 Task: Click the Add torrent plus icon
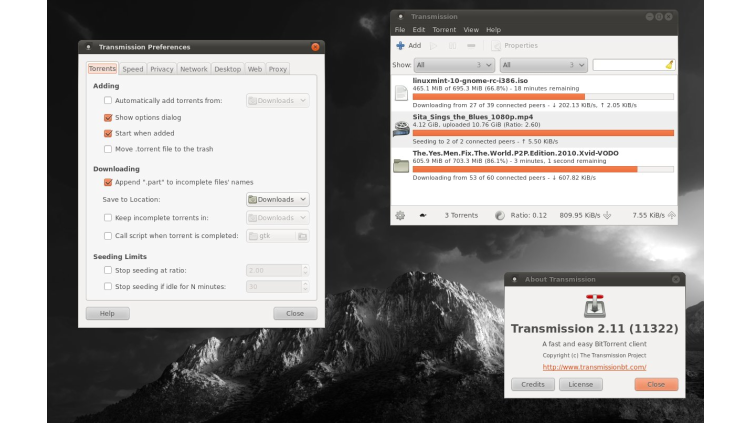pos(400,46)
